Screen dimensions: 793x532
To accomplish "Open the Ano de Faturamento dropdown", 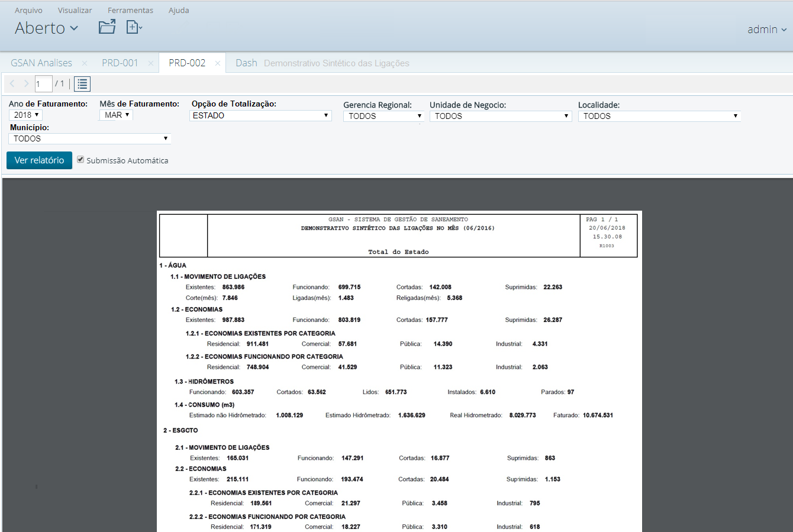I will (25, 115).
